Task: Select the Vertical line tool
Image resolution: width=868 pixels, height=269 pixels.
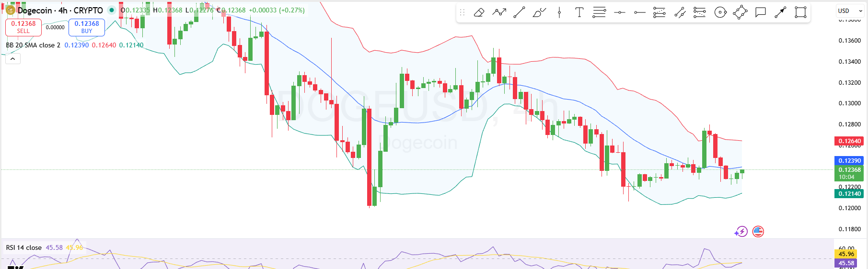Action: click(x=559, y=12)
